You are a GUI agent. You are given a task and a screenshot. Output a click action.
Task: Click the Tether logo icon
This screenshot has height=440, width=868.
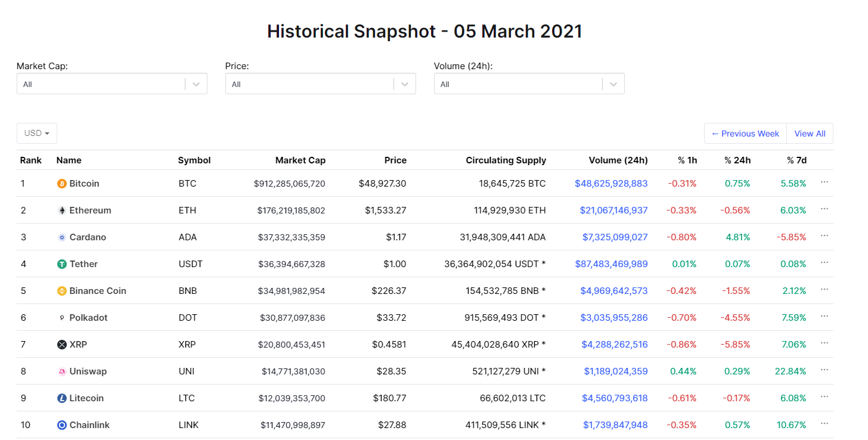[61, 264]
